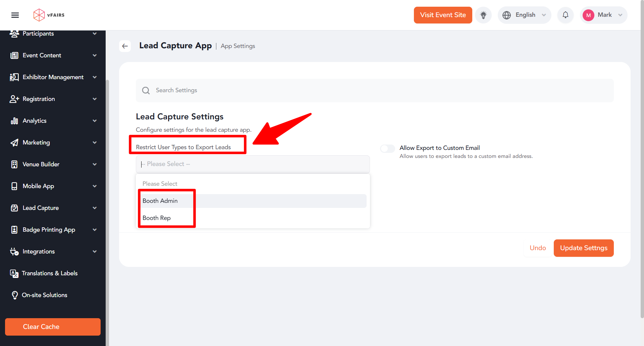The width and height of the screenshot is (644, 346).
Task: Open the Mark account dropdown arrow
Action: (x=620, y=15)
